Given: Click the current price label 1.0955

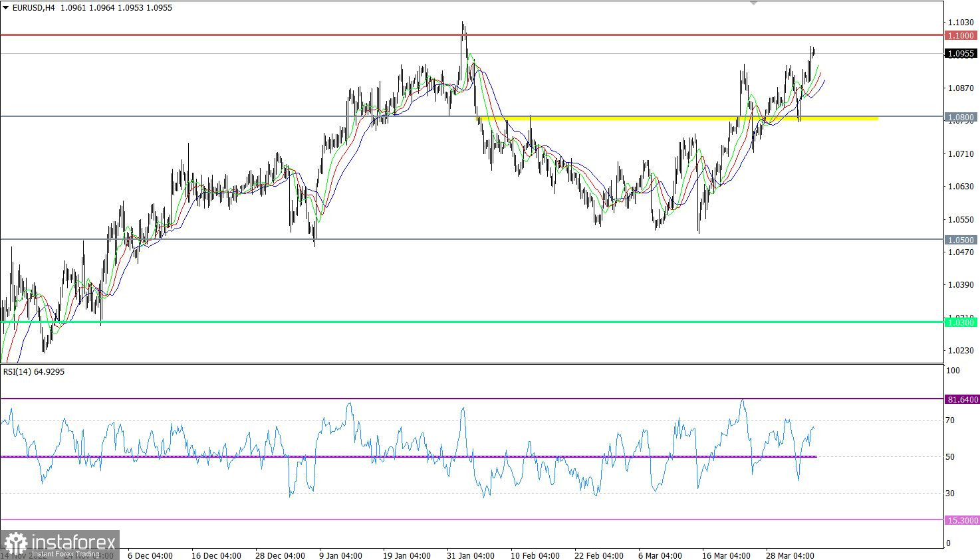Looking at the screenshot, I should [x=961, y=54].
